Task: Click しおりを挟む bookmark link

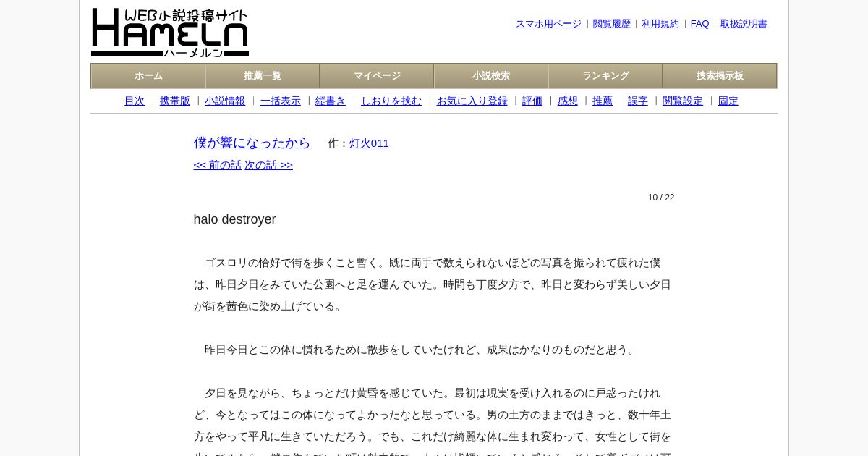Action: point(391,101)
